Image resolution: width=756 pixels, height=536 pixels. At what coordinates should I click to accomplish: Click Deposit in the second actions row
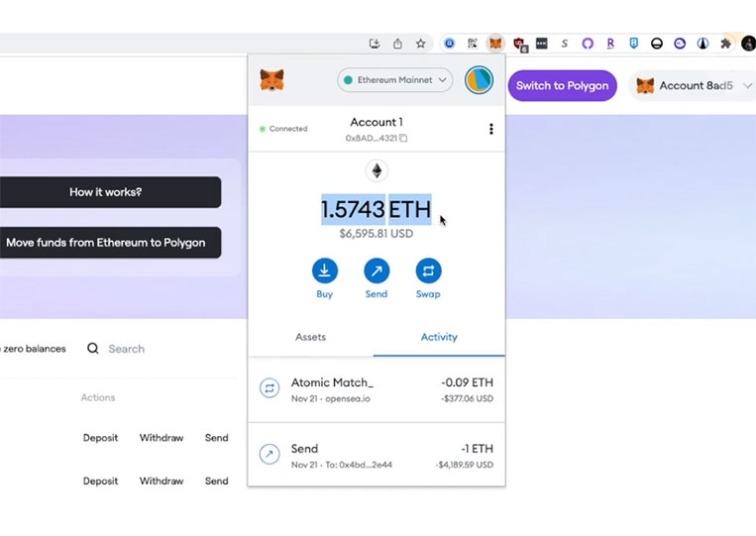(x=100, y=482)
